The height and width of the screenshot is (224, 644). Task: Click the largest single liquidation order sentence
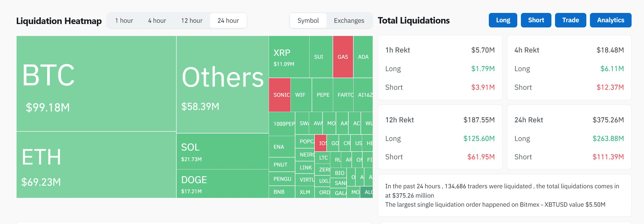(x=495, y=205)
